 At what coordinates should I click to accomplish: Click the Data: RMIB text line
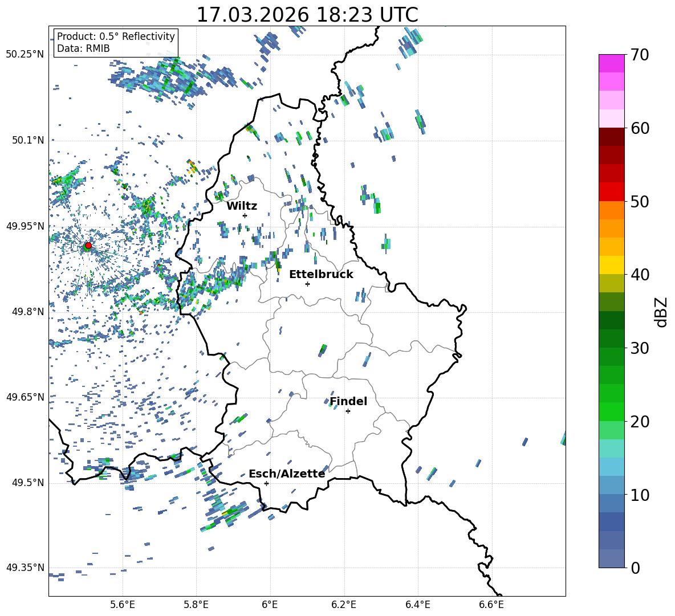83,48
